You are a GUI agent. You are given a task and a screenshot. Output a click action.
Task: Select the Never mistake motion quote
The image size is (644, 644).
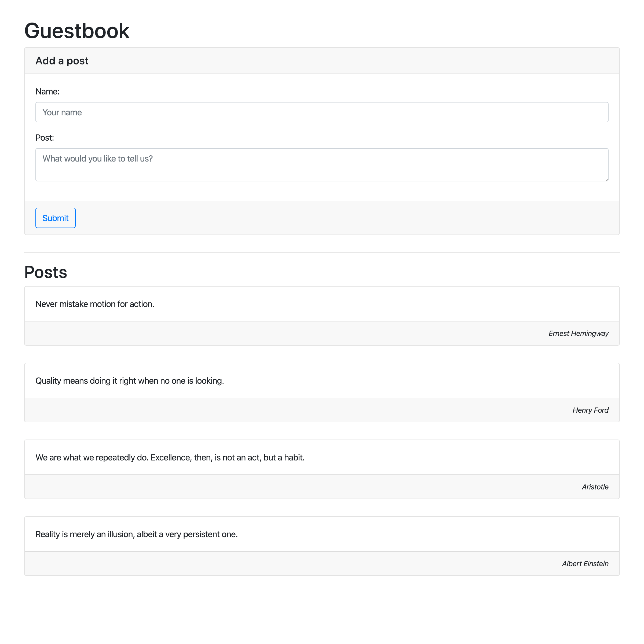coord(95,304)
